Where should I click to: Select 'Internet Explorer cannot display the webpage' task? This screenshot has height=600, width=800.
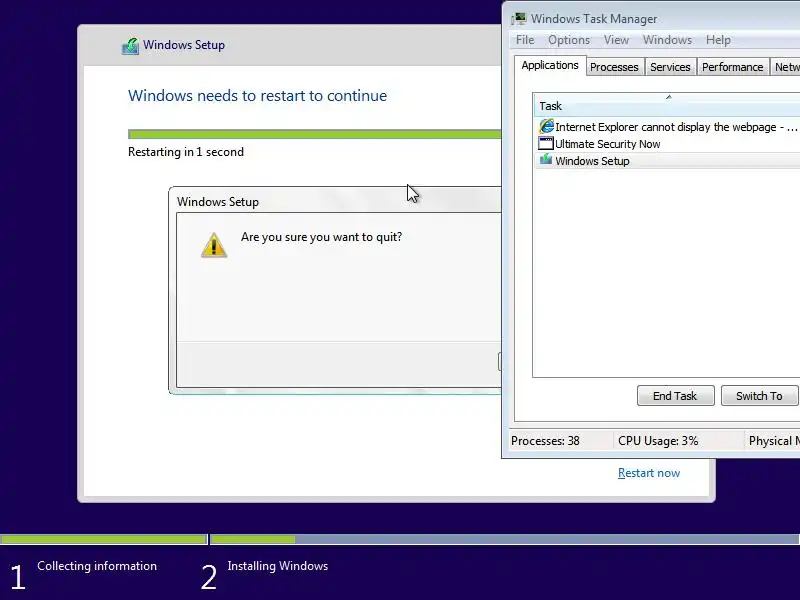[x=667, y=127]
